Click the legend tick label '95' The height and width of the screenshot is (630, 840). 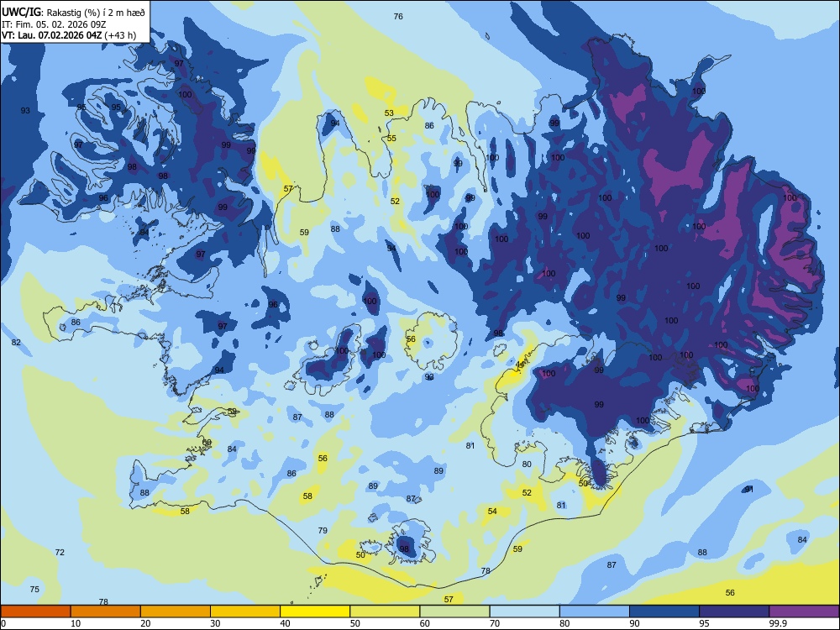click(705, 623)
